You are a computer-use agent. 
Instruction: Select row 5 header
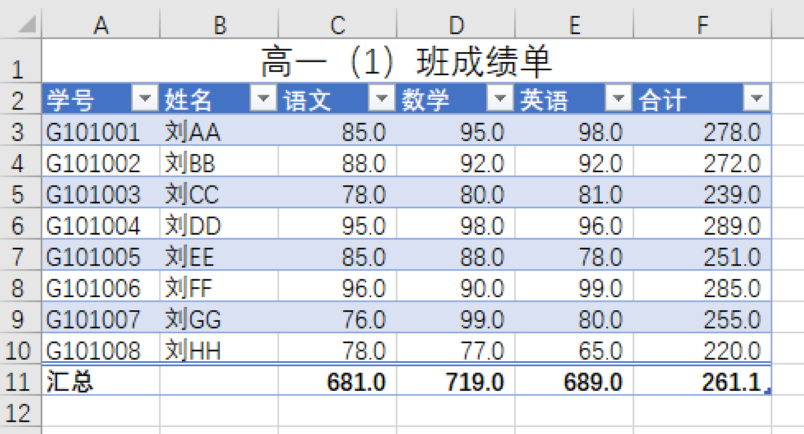click(21, 193)
